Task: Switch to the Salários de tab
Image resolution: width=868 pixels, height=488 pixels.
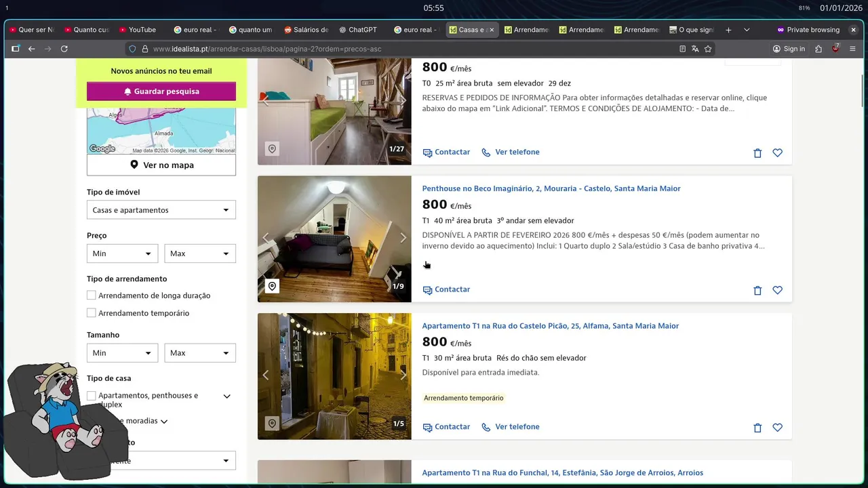Action: coord(306,30)
